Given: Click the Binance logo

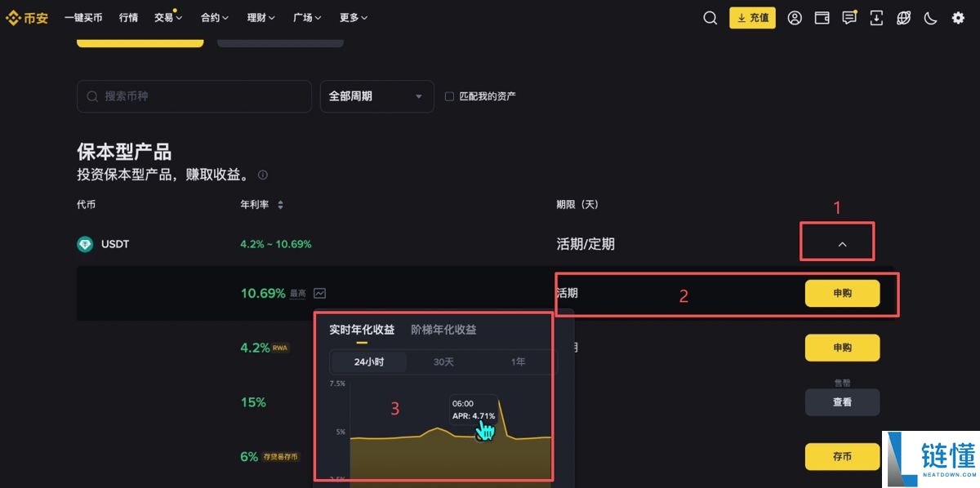Looking at the screenshot, I should coord(27,17).
